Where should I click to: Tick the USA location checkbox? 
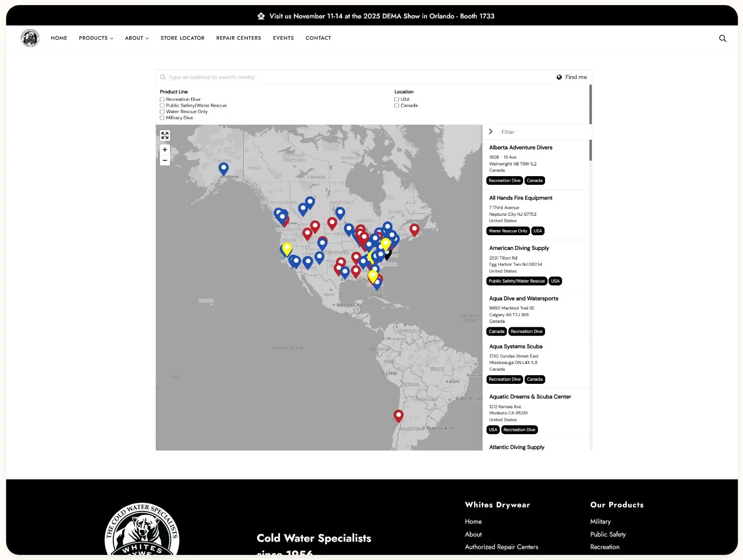[396, 99]
